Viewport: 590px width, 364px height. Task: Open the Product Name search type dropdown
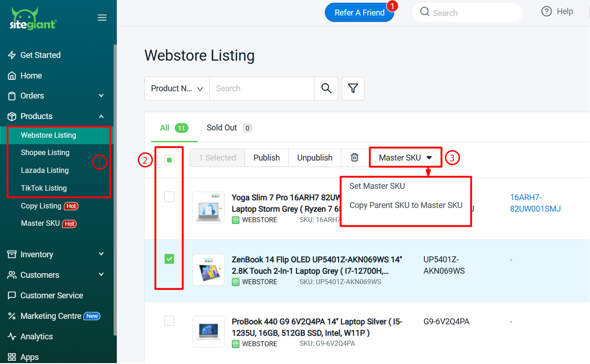(177, 88)
